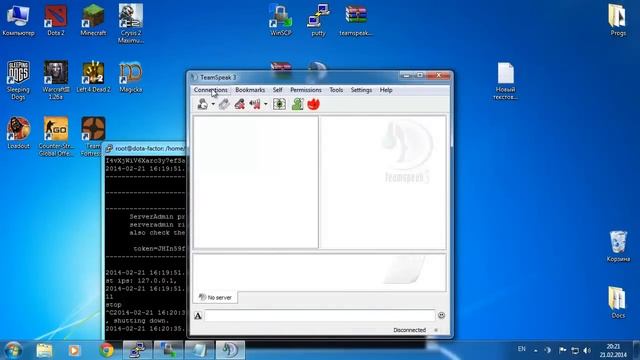Image resolution: width=640 pixels, height=360 pixels.
Task: Open the Action Center flag icon
Action: click(x=562, y=350)
